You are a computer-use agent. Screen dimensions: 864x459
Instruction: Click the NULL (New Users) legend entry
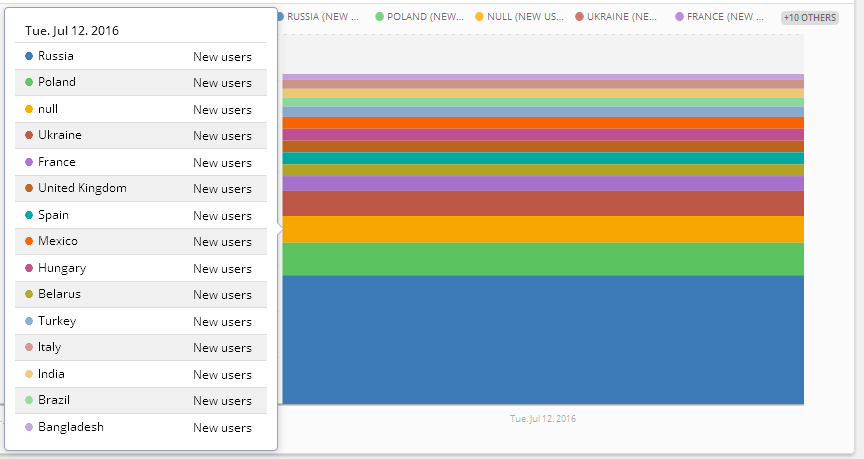518,17
